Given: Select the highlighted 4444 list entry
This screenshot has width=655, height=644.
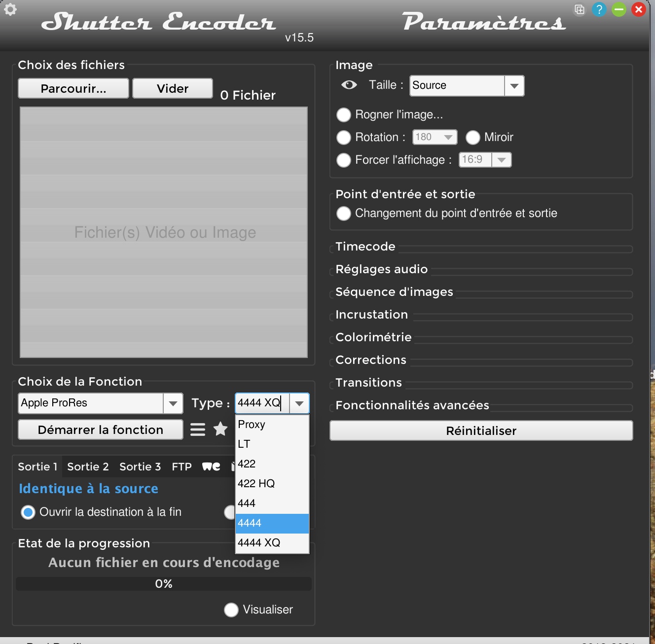Looking at the screenshot, I should pyautogui.click(x=272, y=523).
